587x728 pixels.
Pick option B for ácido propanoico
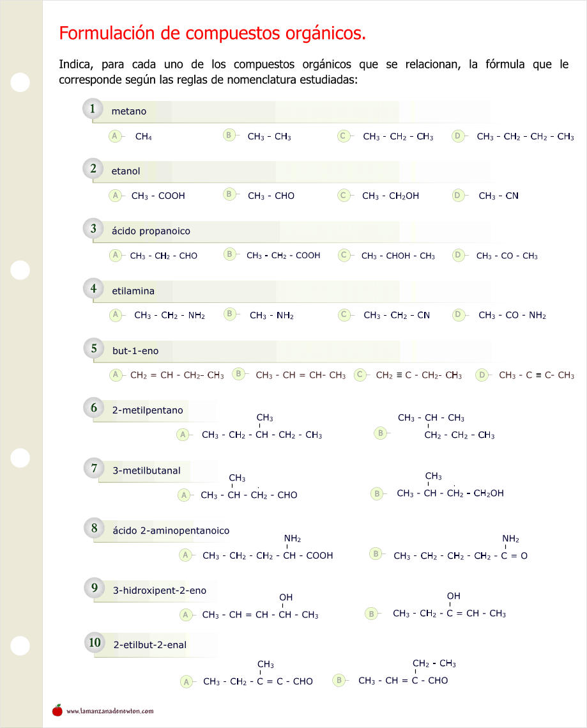(230, 254)
